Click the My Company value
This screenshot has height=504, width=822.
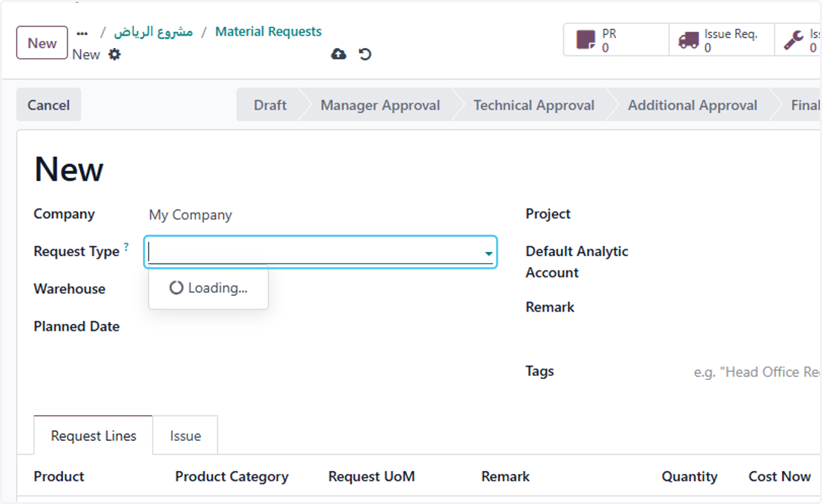pos(190,215)
